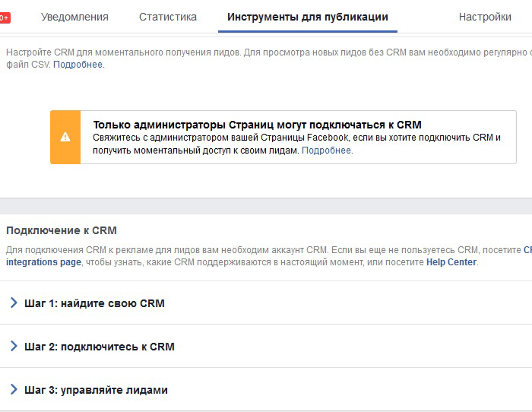Image resolution: width=532 pixels, height=412 pixels.
Task: Click the chevron arrow beside Шаг 3
Action: click(x=14, y=390)
